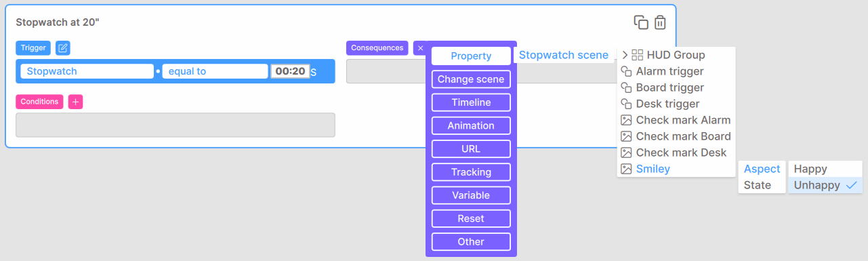Open the Stopwatch trigger dropdown
Screen dimensions: 868x261
click(x=87, y=71)
